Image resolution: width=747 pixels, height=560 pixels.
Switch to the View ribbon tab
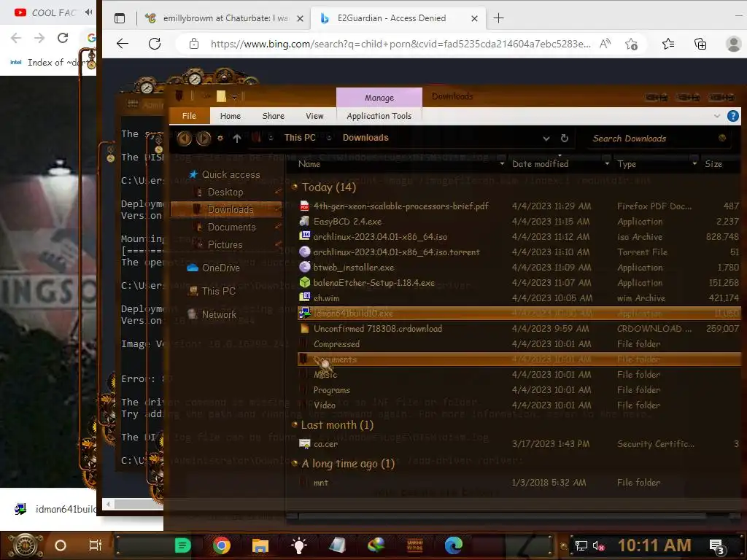pos(314,116)
